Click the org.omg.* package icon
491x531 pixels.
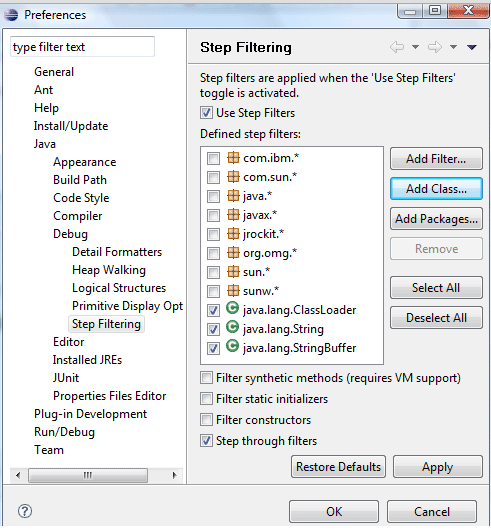tap(233, 252)
